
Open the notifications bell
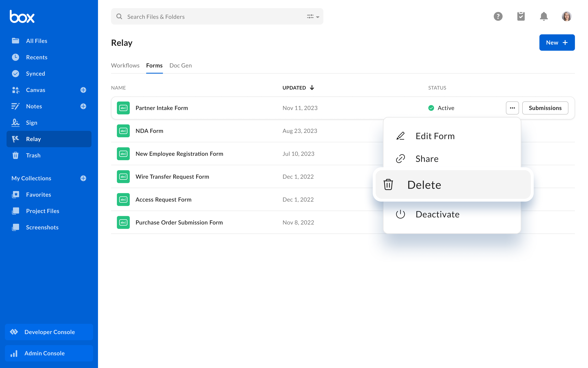tap(544, 16)
